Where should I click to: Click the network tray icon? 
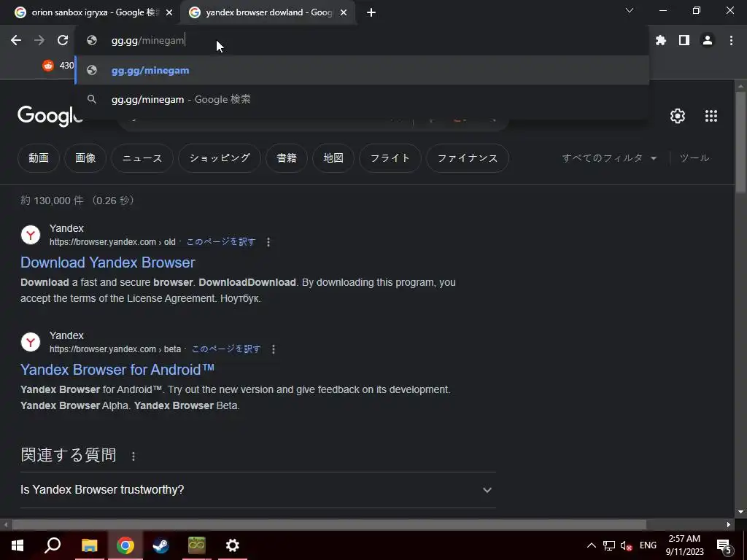pyautogui.click(x=609, y=545)
